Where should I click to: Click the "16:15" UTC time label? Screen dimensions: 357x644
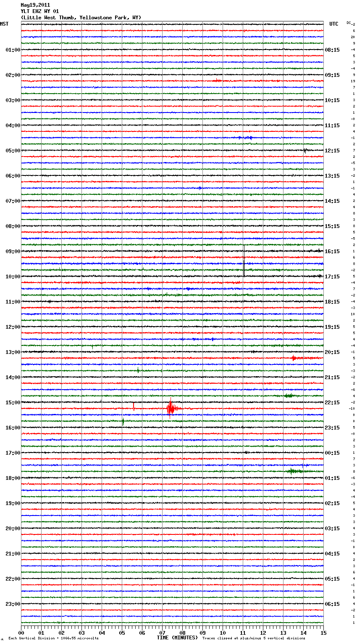(x=332, y=251)
